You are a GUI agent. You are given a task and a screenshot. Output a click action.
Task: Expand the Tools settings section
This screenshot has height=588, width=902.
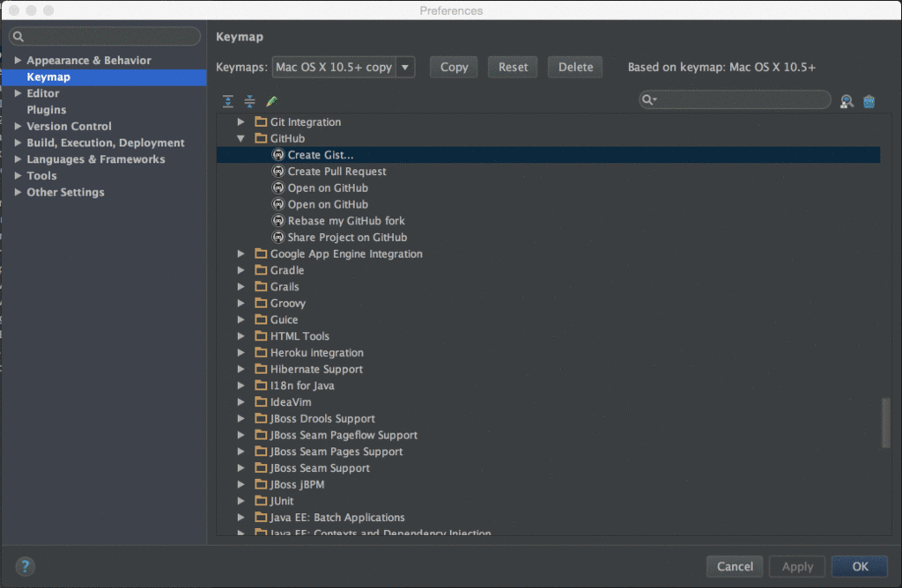click(x=18, y=175)
